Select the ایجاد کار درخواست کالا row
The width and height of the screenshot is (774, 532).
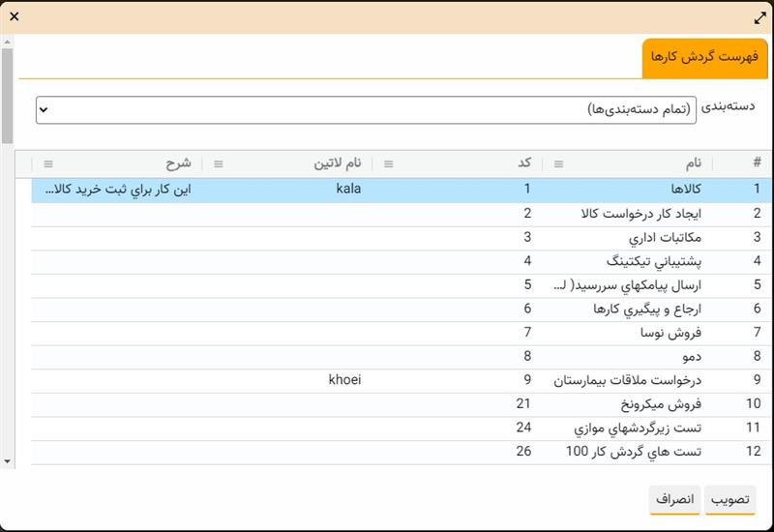coord(637,213)
